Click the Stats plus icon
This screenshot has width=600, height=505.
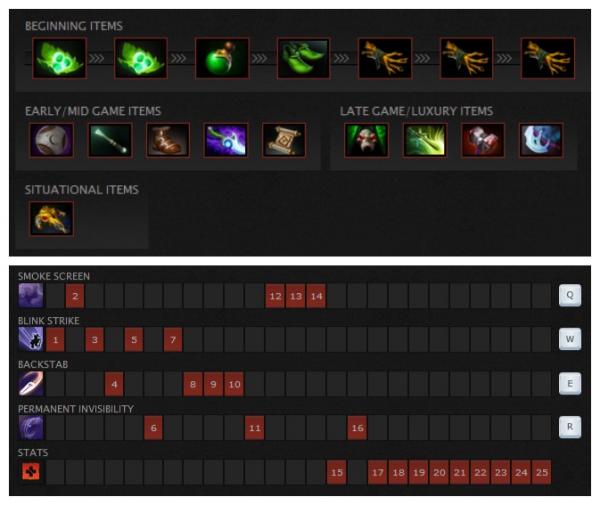tap(31, 471)
